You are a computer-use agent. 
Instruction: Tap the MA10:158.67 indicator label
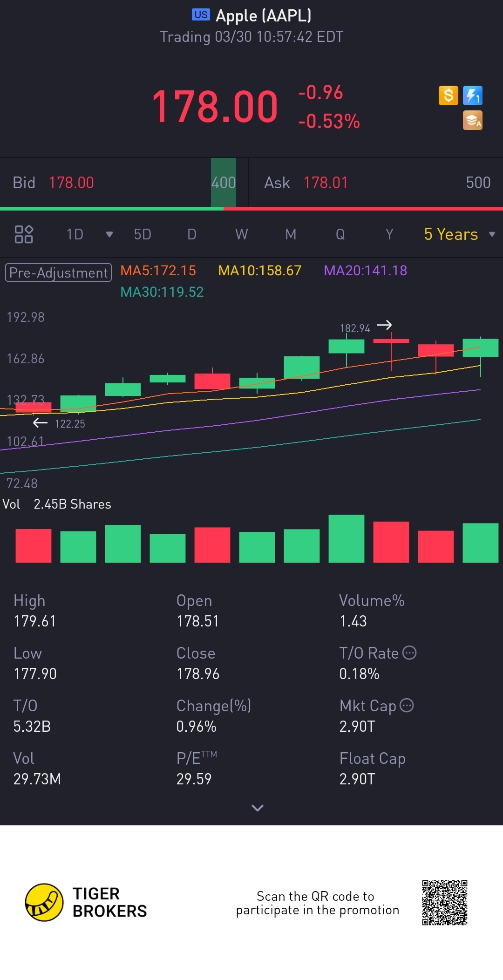tap(260, 271)
